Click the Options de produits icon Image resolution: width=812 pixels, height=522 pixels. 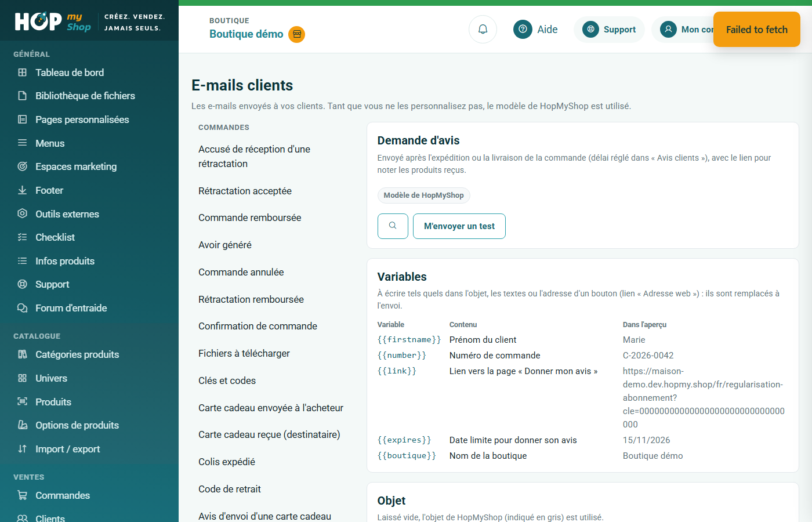pyautogui.click(x=22, y=425)
